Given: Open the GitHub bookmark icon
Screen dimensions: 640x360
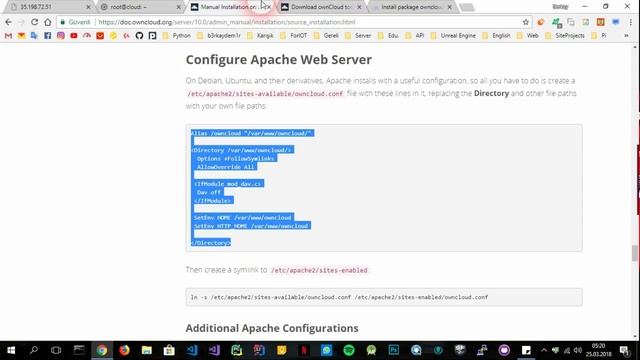Looking at the screenshot, I should (139, 36).
